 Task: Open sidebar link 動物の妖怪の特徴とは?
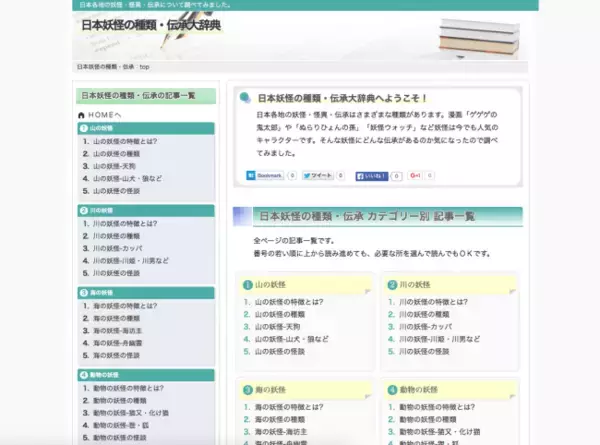click(x=128, y=388)
